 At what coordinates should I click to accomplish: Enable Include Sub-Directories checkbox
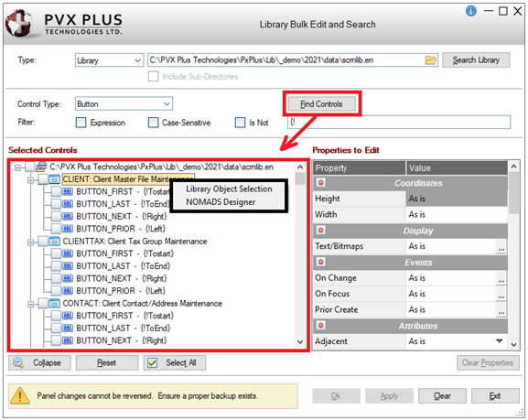pyautogui.click(x=153, y=77)
